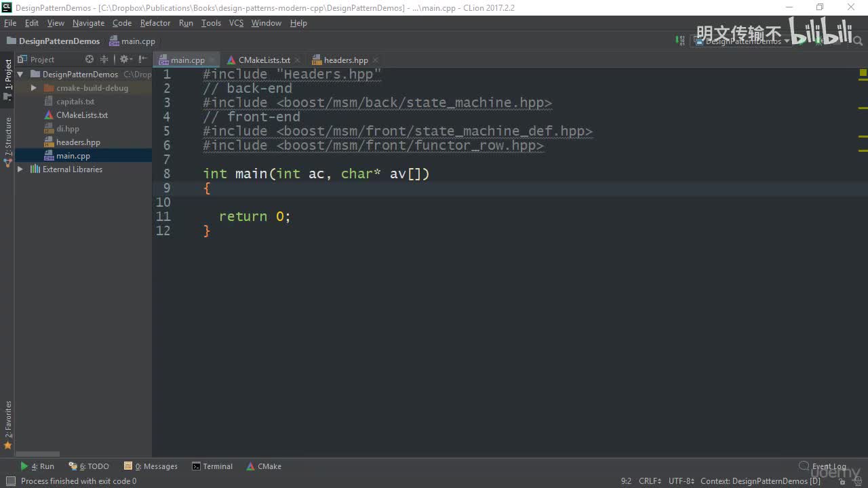868x488 pixels.
Task: Open the Navigate menu
Action: click(x=89, y=23)
